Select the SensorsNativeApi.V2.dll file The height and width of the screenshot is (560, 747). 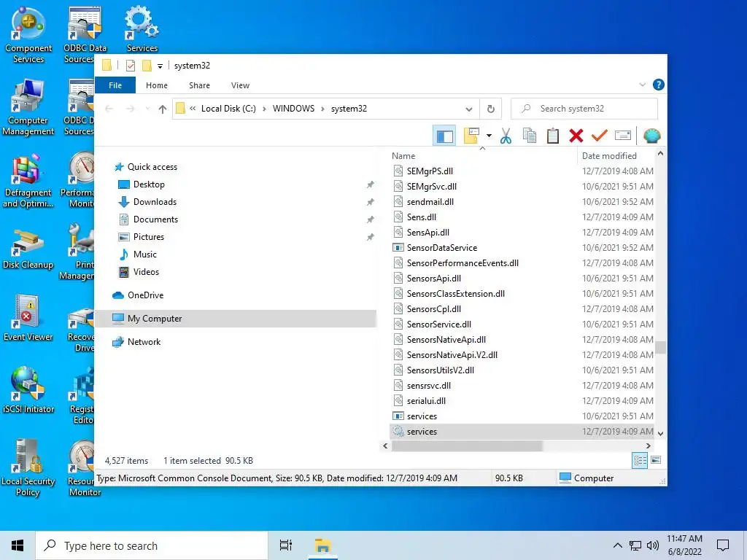tap(452, 355)
